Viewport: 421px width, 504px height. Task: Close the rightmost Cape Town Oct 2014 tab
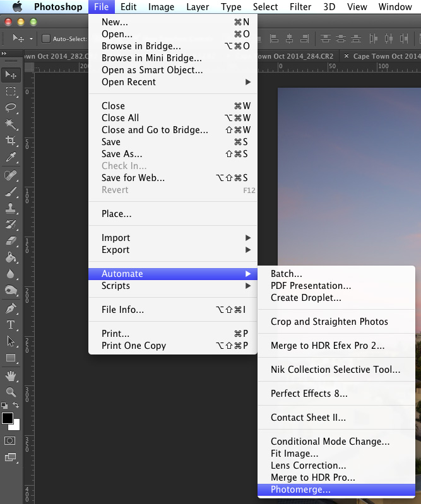click(347, 56)
